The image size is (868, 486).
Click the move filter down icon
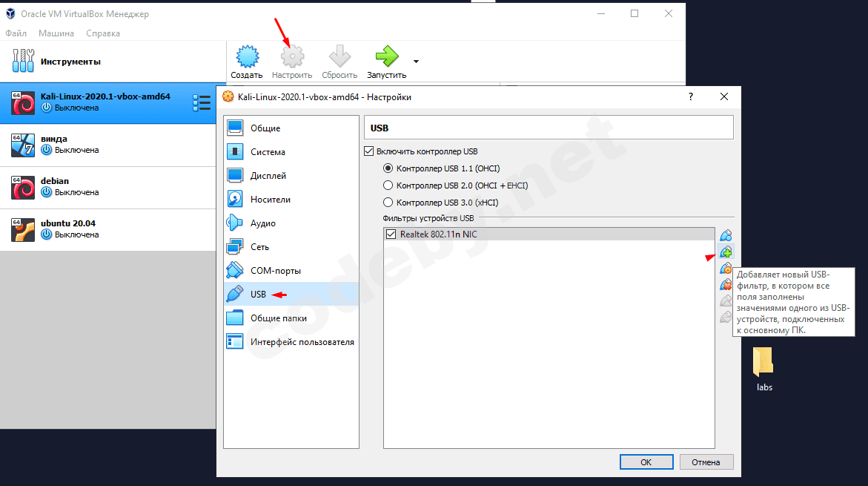(x=726, y=317)
